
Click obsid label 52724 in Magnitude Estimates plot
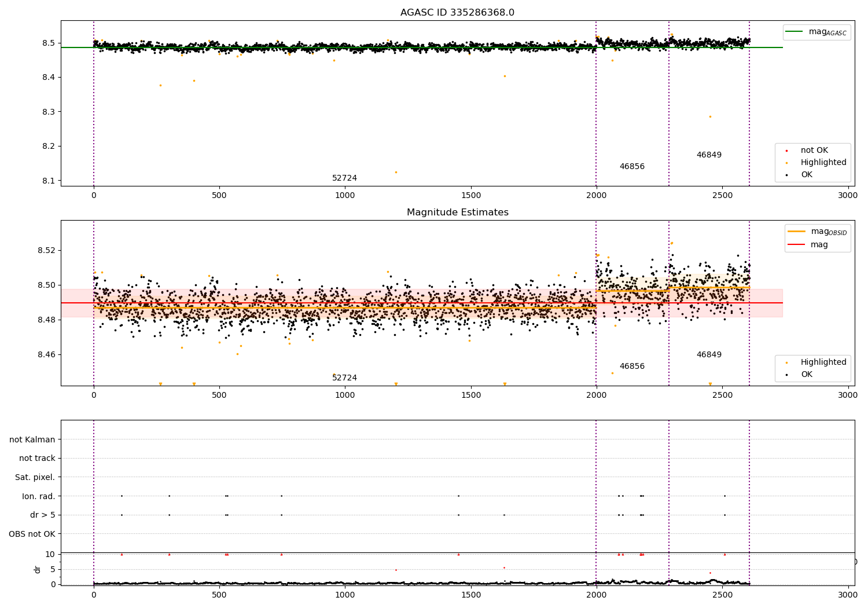(344, 378)
